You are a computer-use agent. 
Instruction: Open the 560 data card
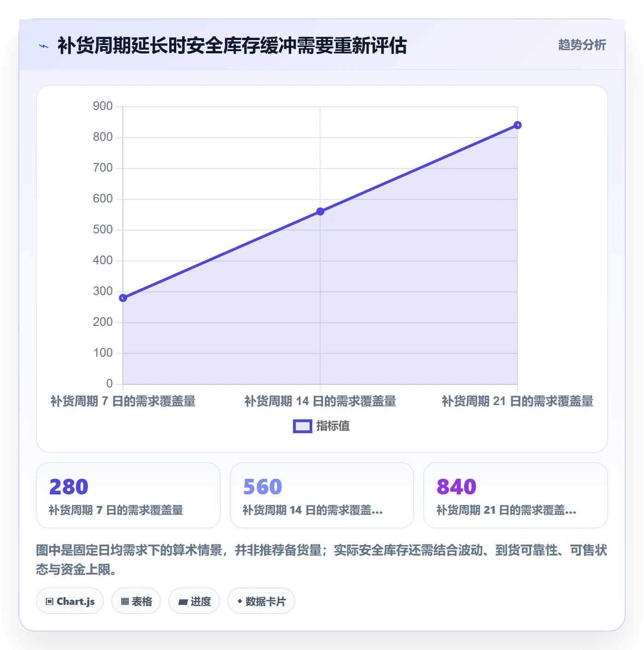[x=322, y=495]
